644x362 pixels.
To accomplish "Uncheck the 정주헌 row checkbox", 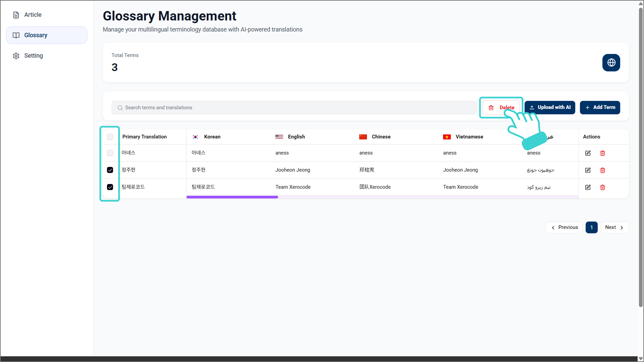I will (x=110, y=170).
